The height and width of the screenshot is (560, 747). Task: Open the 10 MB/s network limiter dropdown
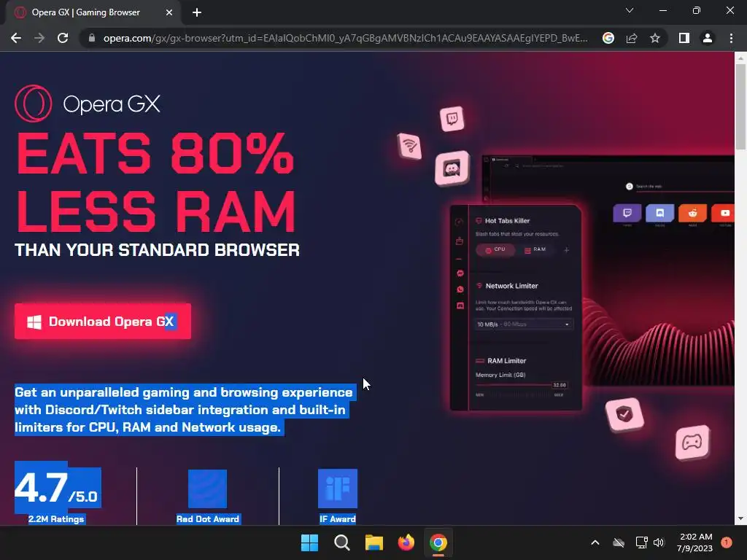coord(524,324)
